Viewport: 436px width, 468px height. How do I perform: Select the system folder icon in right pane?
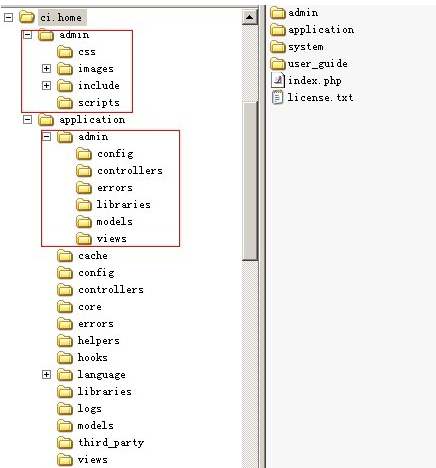[278, 47]
